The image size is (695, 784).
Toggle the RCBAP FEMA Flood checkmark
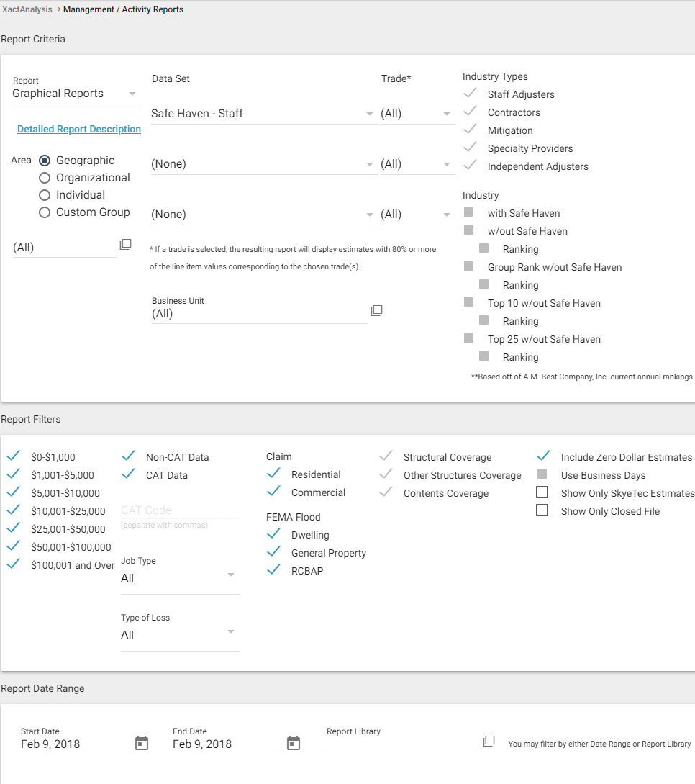pos(273,570)
